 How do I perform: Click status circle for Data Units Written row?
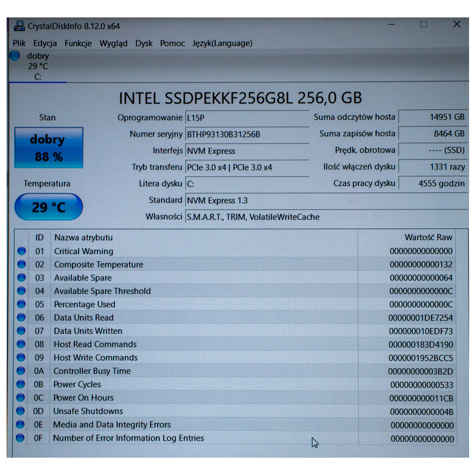(21, 330)
